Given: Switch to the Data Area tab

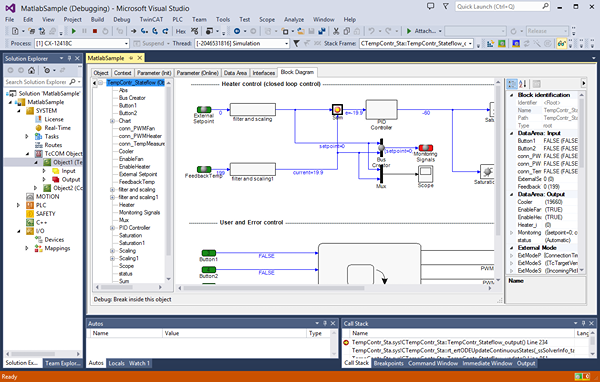Looking at the screenshot, I should (x=235, y=73).
